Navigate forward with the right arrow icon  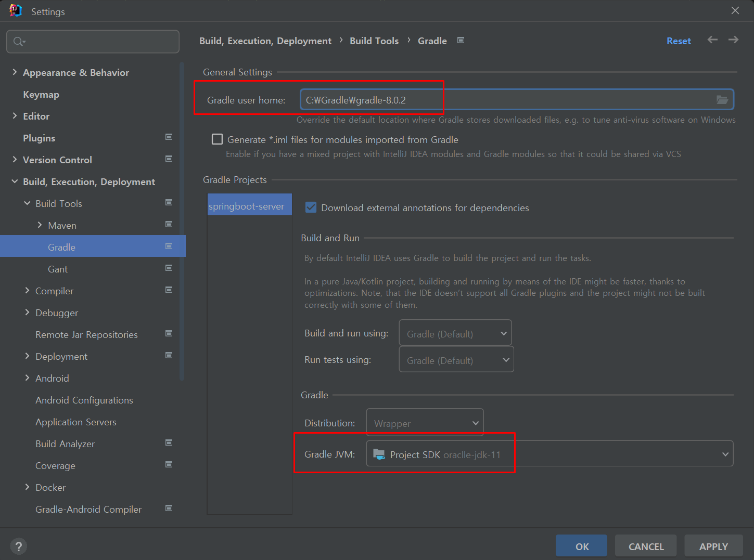(733, 40)
